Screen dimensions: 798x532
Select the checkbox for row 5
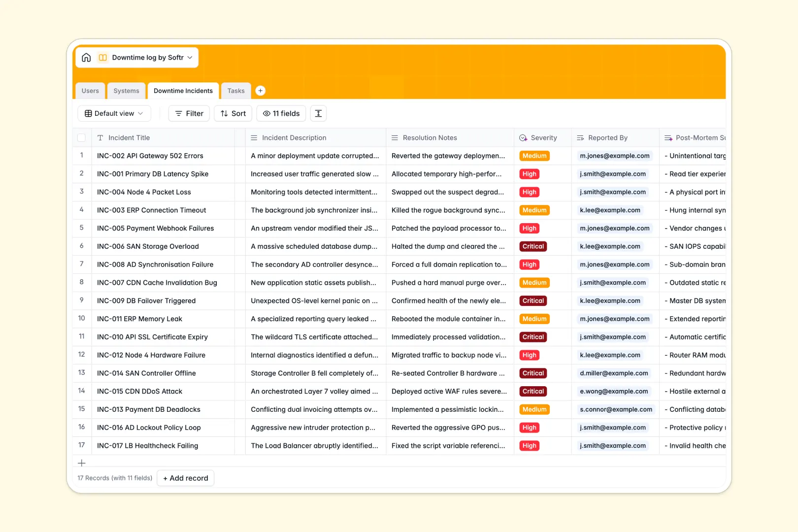tap(82, 228)
